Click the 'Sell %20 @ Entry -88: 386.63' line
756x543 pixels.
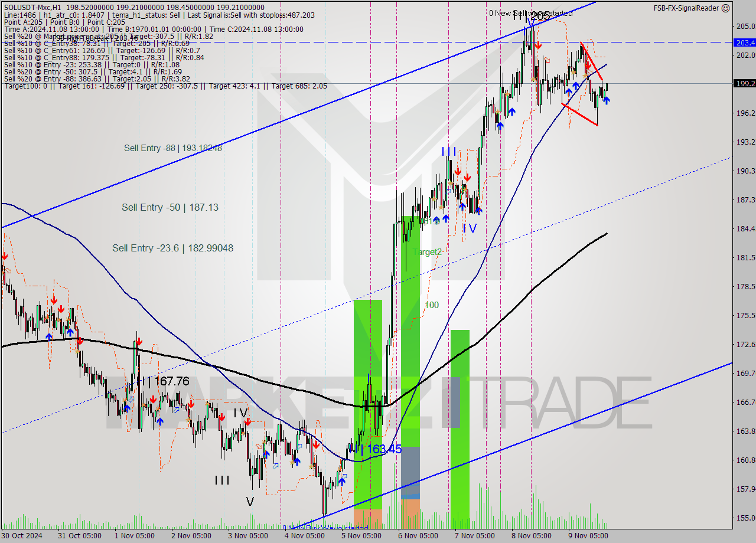(97, 78)
